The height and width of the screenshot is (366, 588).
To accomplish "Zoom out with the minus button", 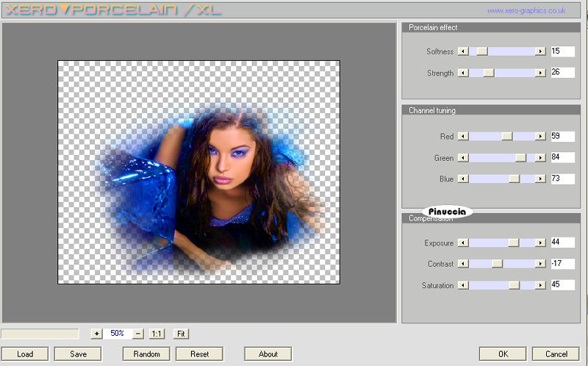I will 138,334.
